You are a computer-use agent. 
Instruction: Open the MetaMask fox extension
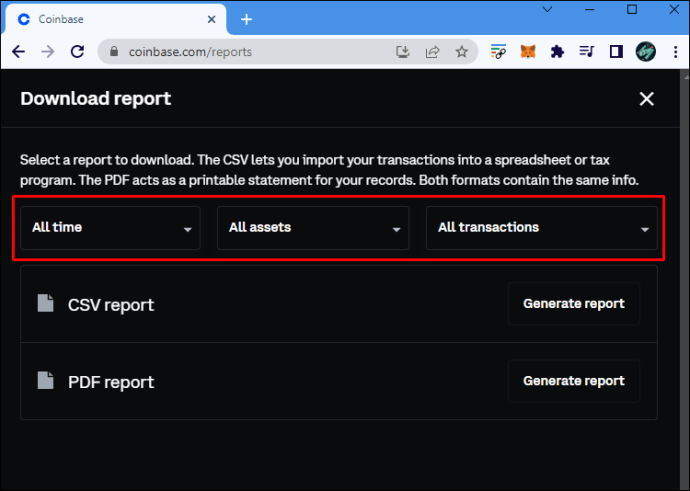528,52
